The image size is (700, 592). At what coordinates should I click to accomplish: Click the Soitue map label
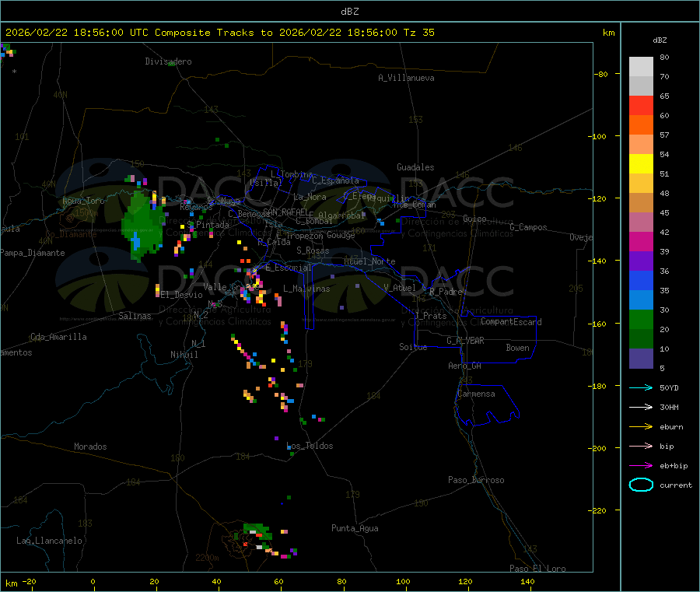click(x=413, y=347)
